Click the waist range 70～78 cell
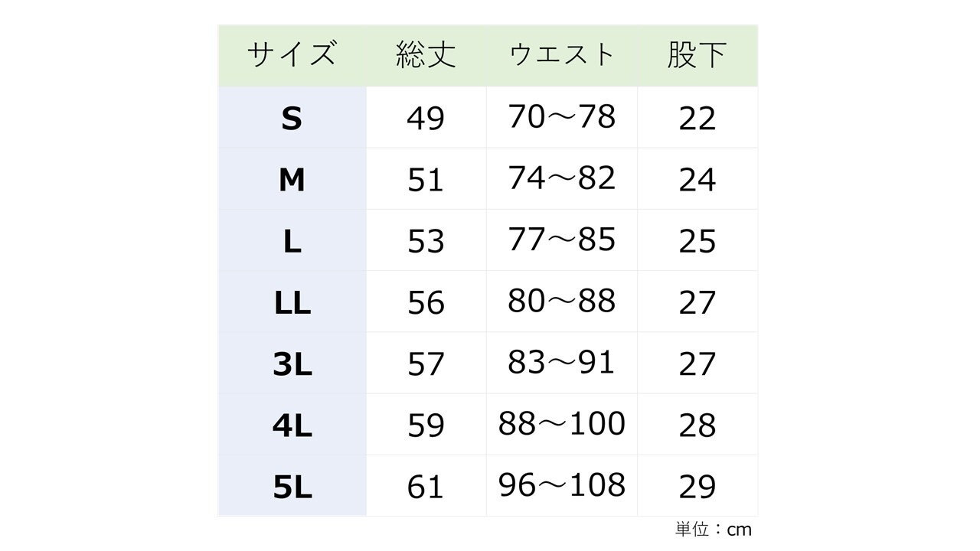This screenshot has width=980, height=551. (562, 117)
